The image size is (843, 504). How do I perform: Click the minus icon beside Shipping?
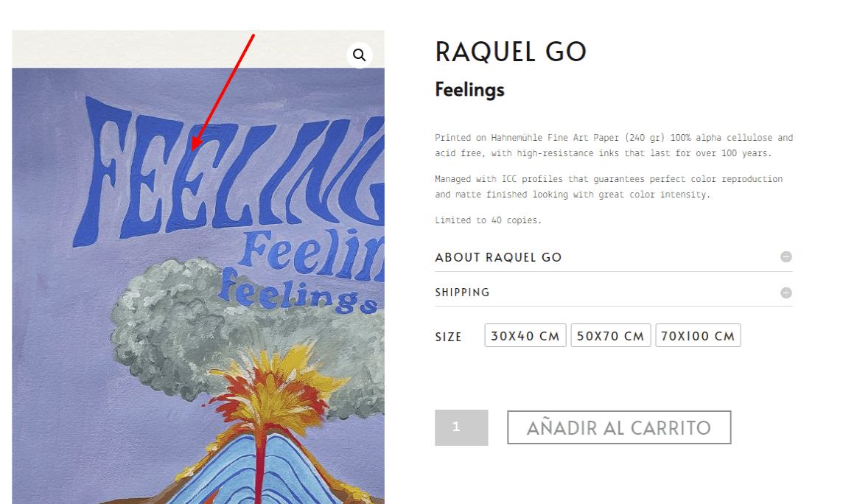pos(786,293)
